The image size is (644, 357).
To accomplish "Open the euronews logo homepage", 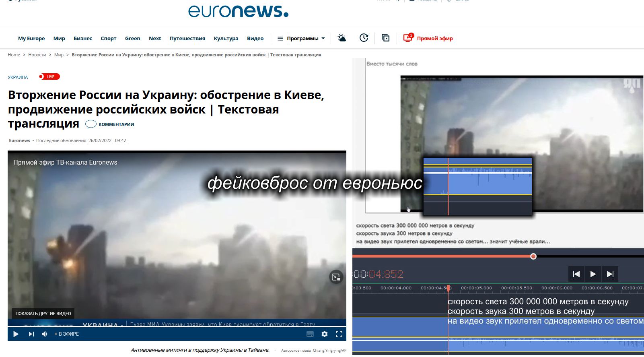I will click(238, 11).
